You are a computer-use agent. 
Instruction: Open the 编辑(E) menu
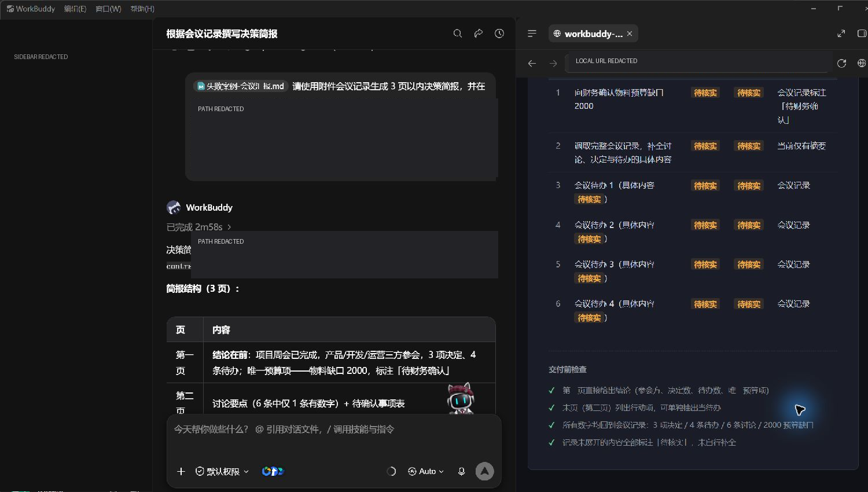(75, 9)
